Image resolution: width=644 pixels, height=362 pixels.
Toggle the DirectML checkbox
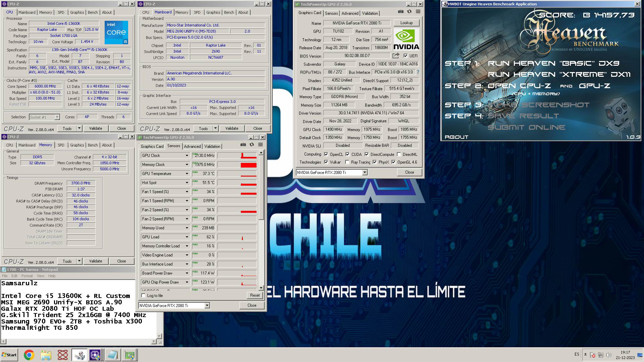(399, 155)
